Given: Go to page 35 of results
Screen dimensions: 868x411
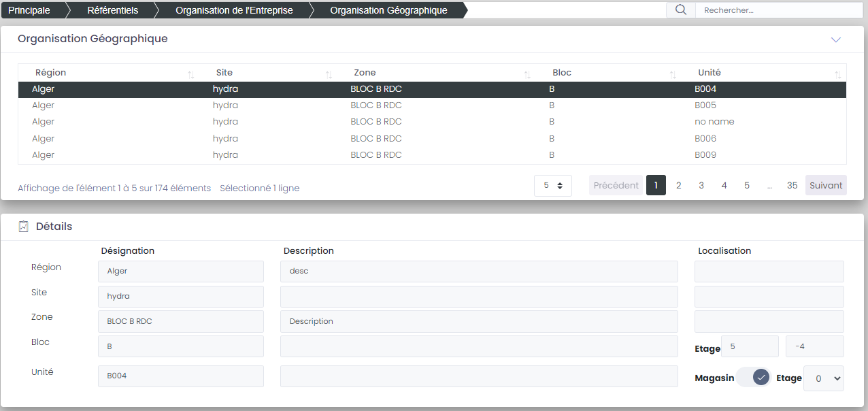Looking at the screenshot, I should pyautogui.click(x=792, y=185).
